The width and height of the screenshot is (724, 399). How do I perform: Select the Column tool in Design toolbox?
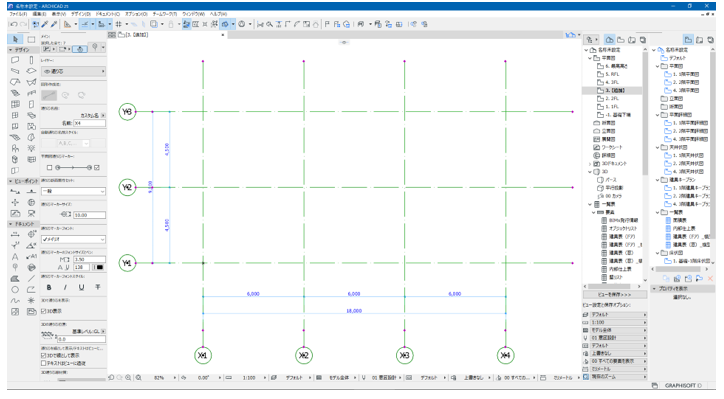[31, 60]
